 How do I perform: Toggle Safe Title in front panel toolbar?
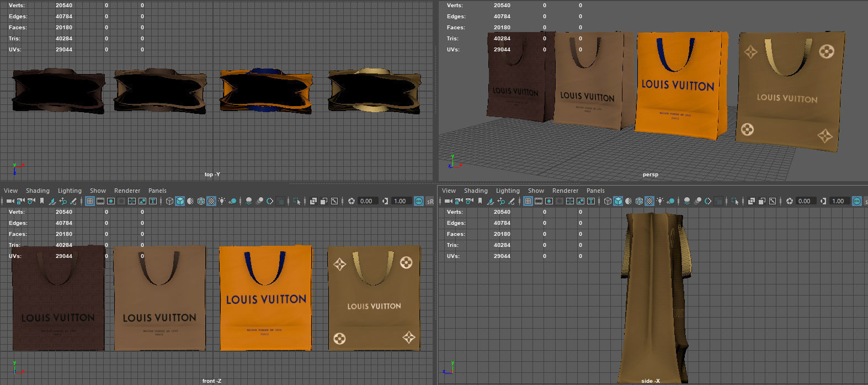pos(153,201)
